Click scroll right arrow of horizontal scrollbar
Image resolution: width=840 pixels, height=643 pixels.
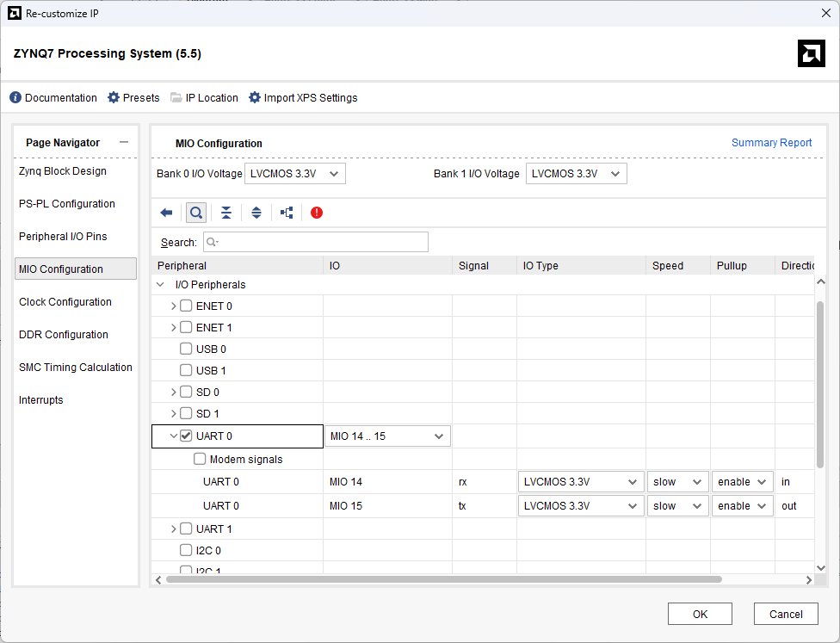pyautogui.click(x=809, y=580)
